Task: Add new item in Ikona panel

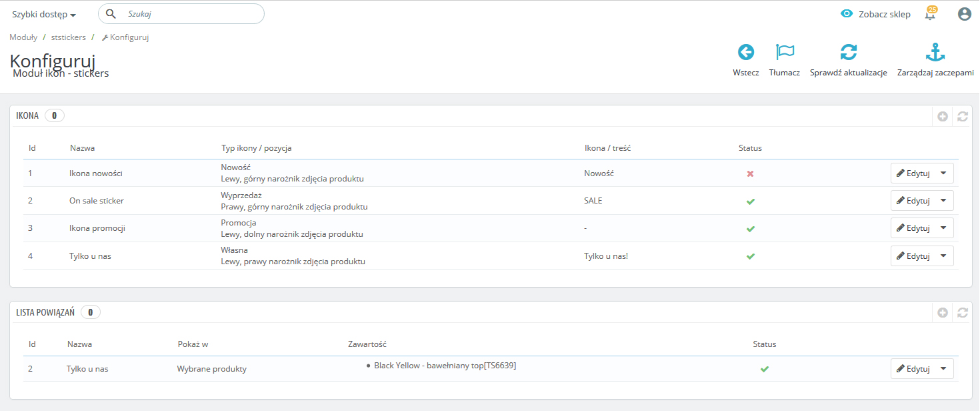Action: point(942,116)
